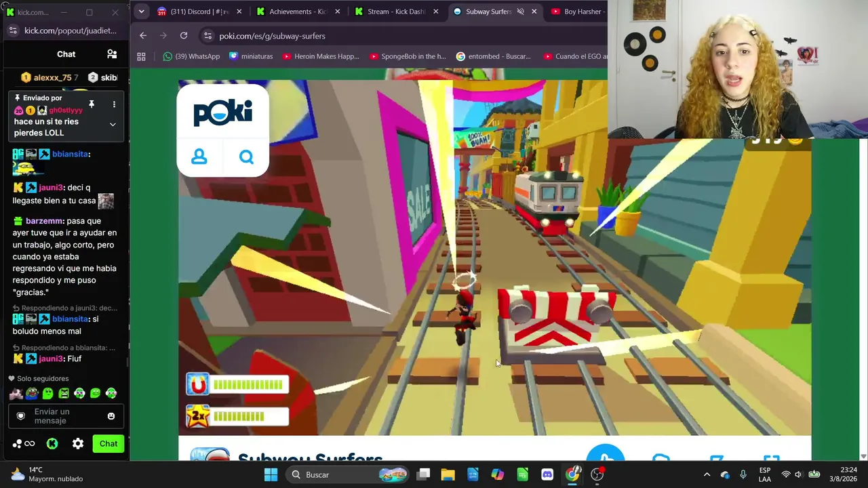Image resolution: width=868 pixels, height=488 pixels.
Task: Open site info for kick.com popout
Action: pos(13,30)
